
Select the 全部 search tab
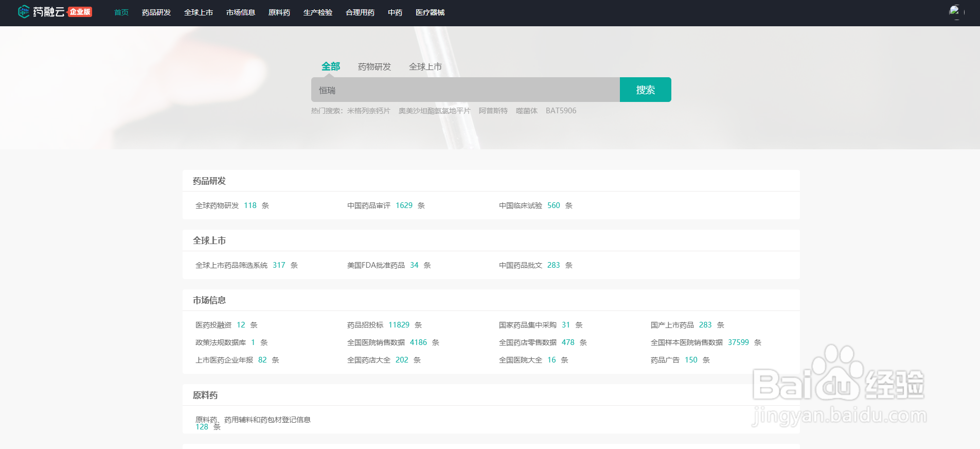click(x=331, y=66)
